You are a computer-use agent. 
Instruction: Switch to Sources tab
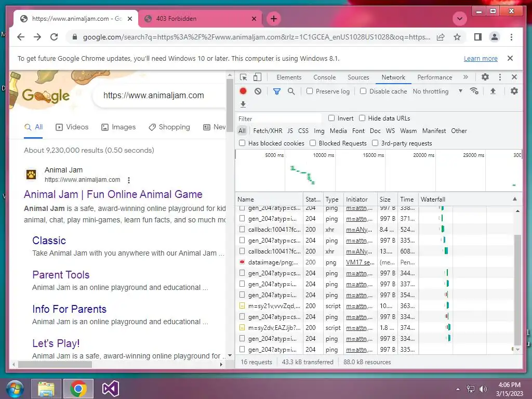(x=358, y=77)
